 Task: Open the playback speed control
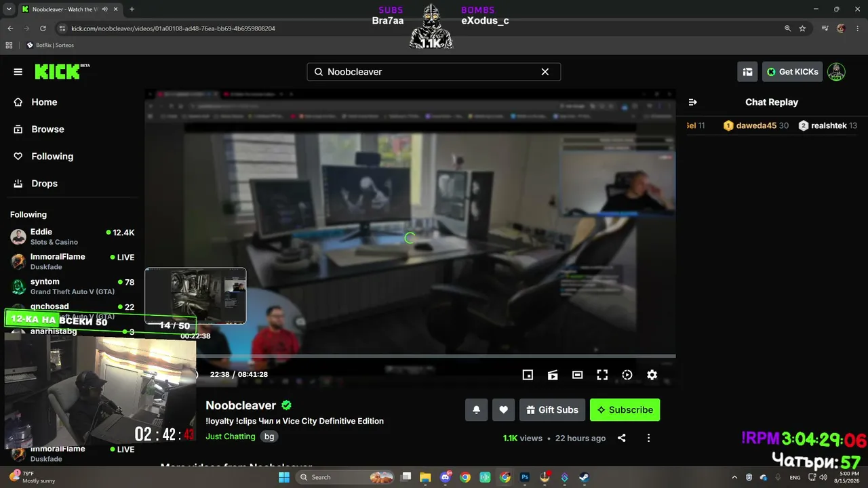(x=627, y=375)
